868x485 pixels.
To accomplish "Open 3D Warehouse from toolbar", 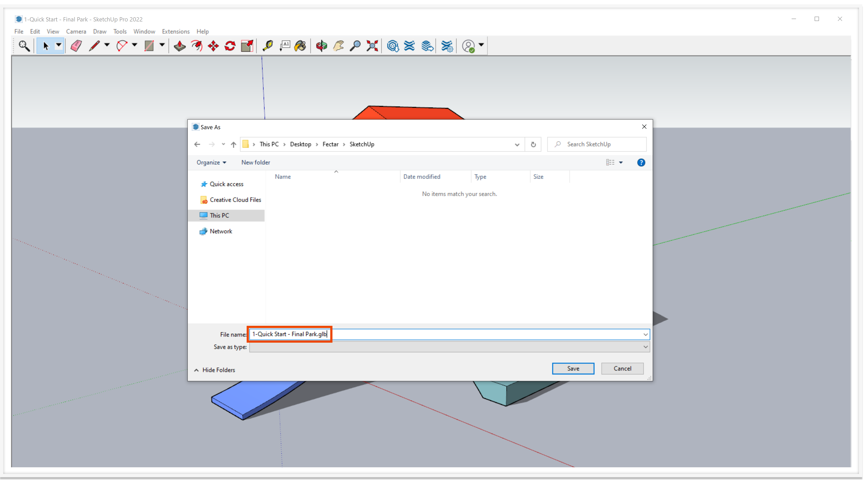I will [393, 46].
